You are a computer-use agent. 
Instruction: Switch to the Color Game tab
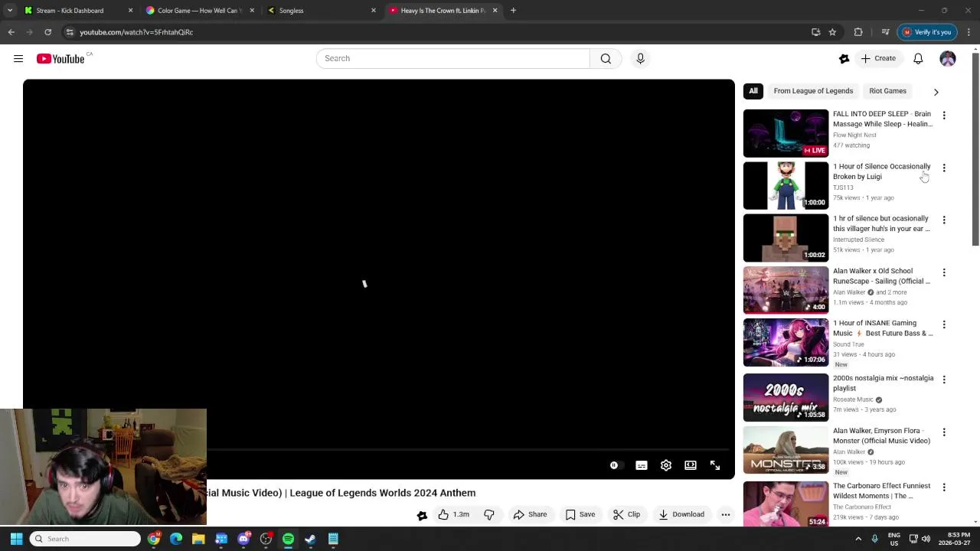(x=201, y=11)
